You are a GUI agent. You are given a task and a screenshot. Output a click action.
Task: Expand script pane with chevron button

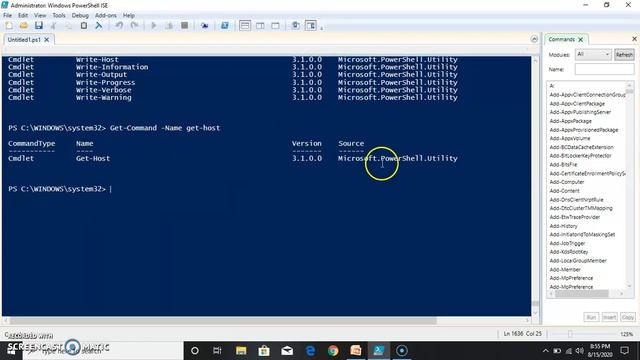point(534,39)
